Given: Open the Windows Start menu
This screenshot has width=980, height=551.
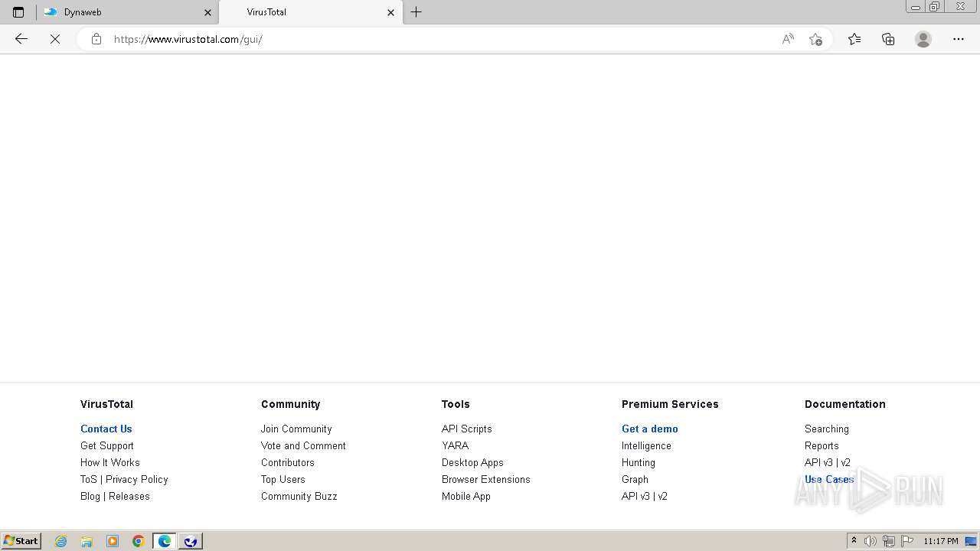Looking at the screenshot, I should tap(21, 540).
